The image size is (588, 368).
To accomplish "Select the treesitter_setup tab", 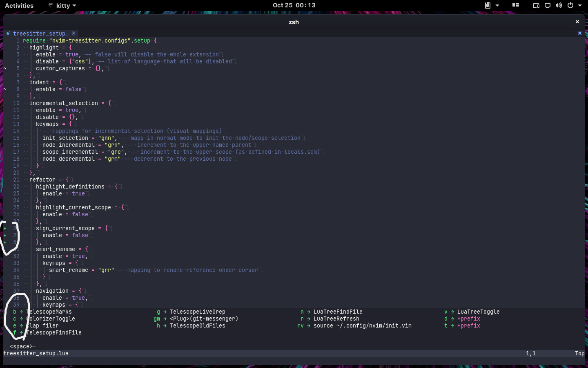I will pos(41,33).
